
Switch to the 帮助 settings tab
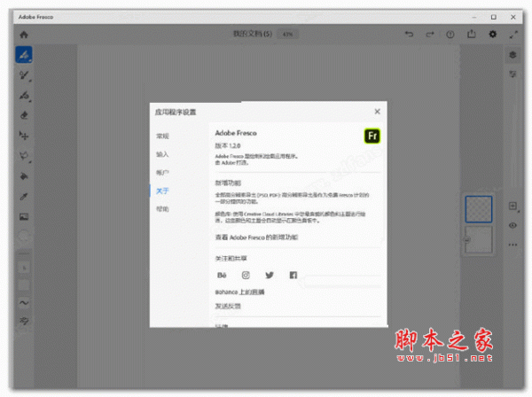pyautogui.click(x=162, y=209)
